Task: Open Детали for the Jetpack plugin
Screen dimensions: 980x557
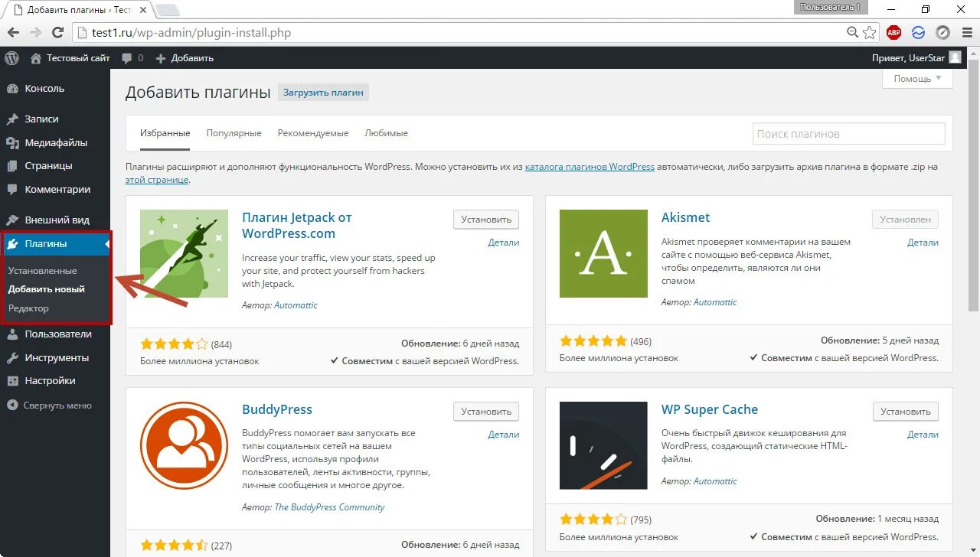Action: click(504, 243)
